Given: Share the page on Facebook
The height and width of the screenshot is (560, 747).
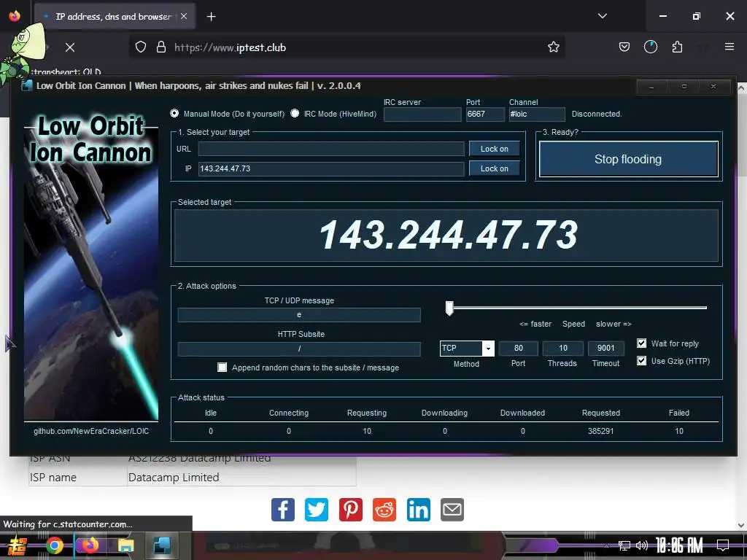Looking at the screenshot, I should click(283, 510).
